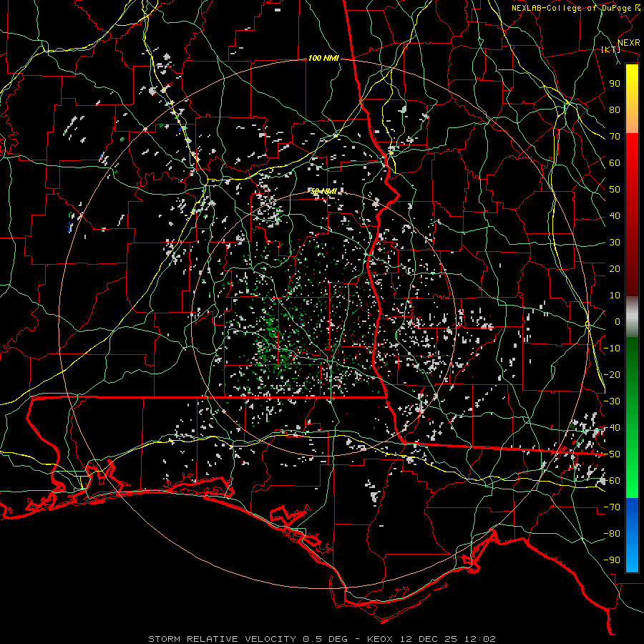Click the Storm Relative Velocity caption text
Screen dimensions: 644x644
[x=322, y=639]
